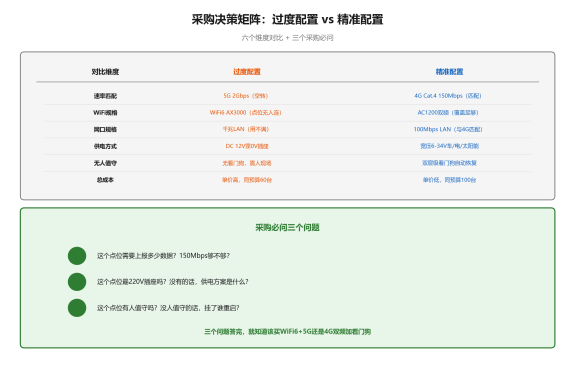
Task: Select the 6-34V wide voltage cell
Action: click(449, 146)
